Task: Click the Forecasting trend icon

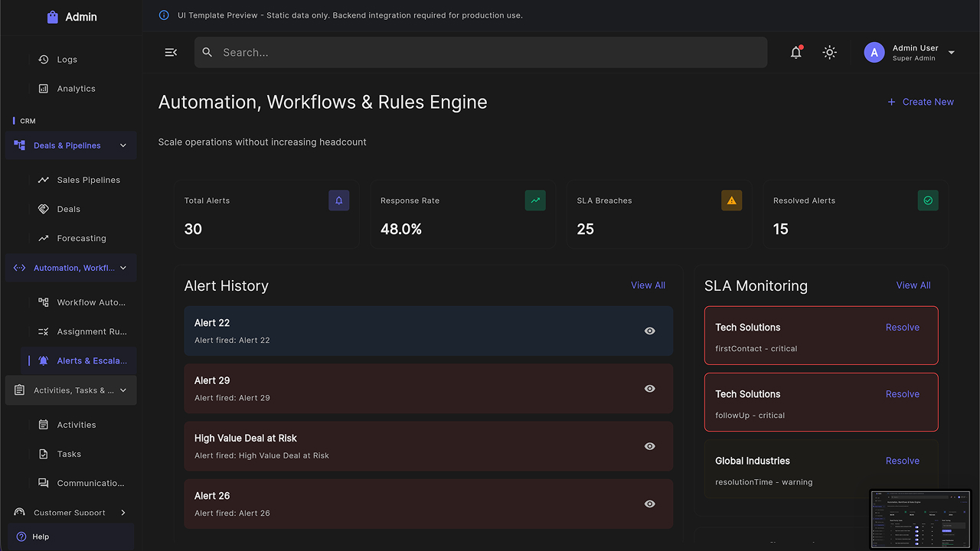Action: 44,238
